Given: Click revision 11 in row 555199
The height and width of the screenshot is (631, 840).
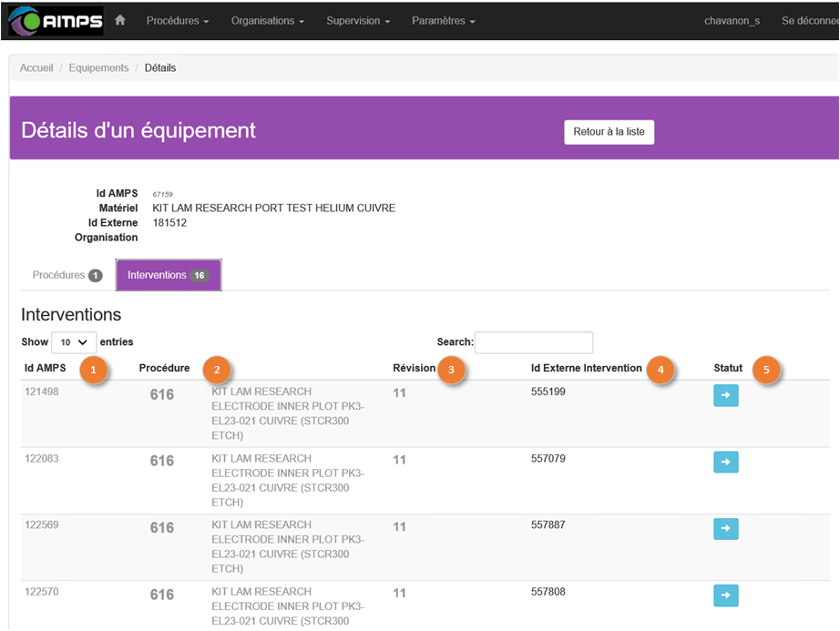Looking at the screenshot, I should (399, 393).
